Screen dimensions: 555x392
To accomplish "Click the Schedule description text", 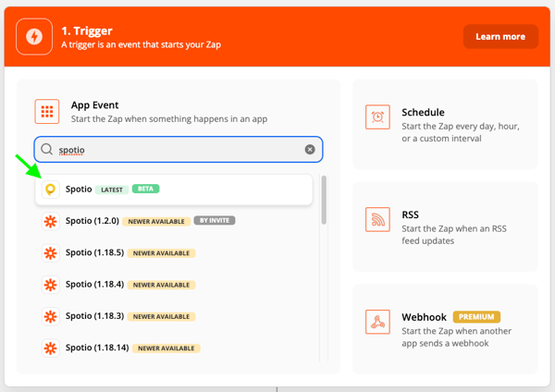I will [x=461, y=132].
